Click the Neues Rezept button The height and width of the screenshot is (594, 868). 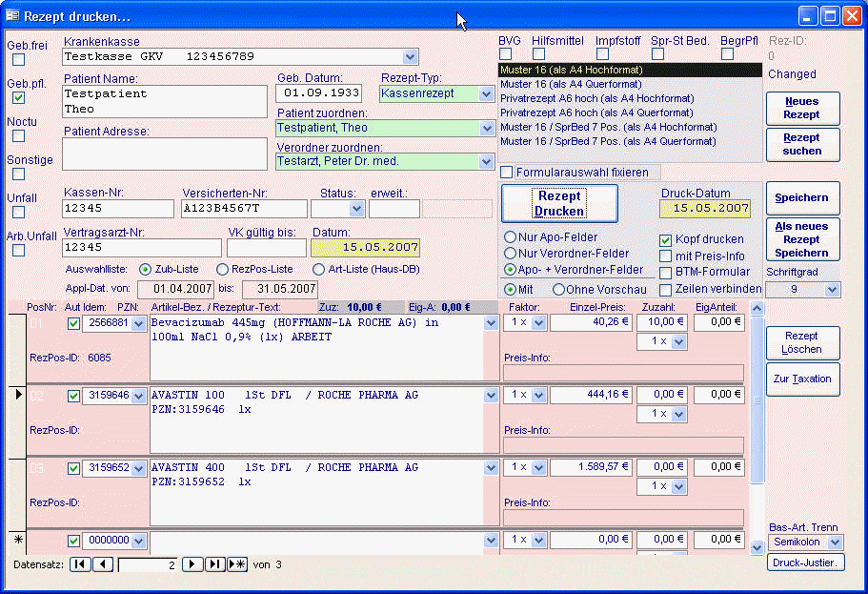pos(802,108)
